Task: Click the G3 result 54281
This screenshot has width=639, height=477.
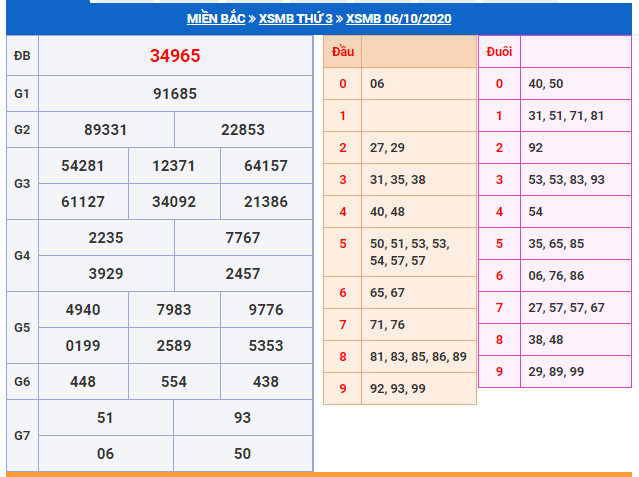Action: coord(83,166)
